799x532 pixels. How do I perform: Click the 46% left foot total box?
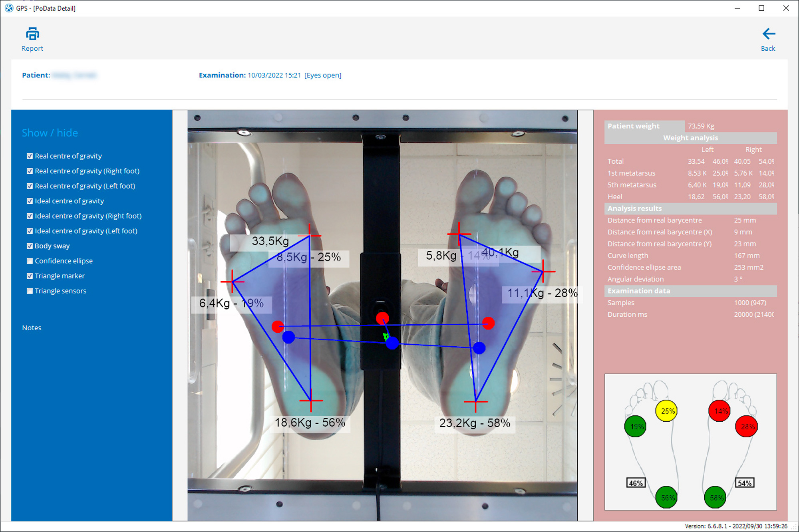636,483
